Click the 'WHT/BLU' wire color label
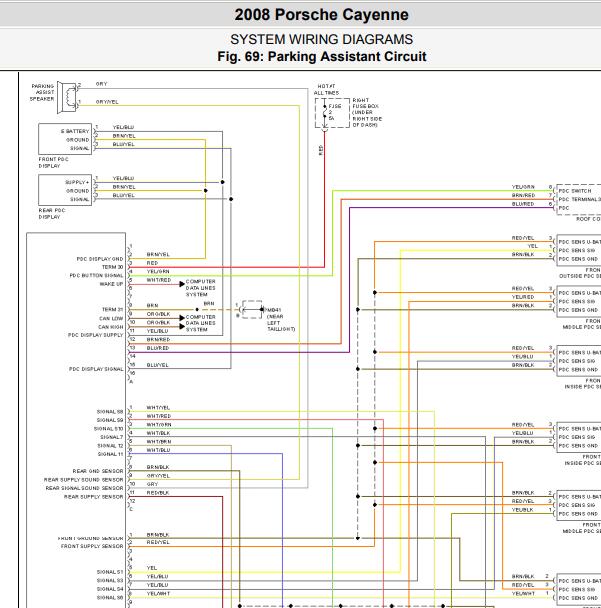This screenshot has height=608, width=601. click(158, 450)
